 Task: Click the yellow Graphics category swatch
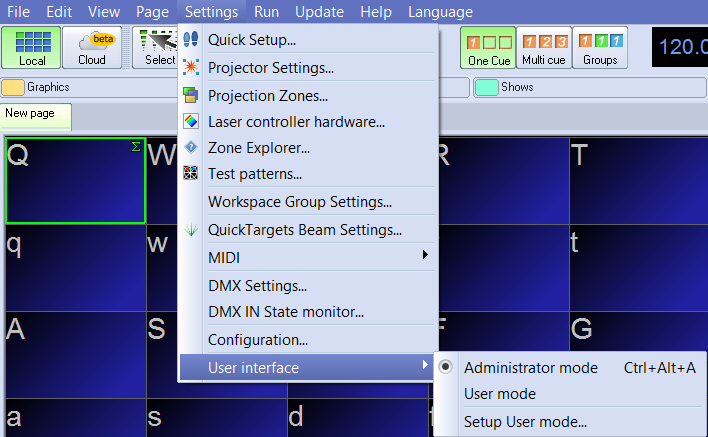pos(14,87)
